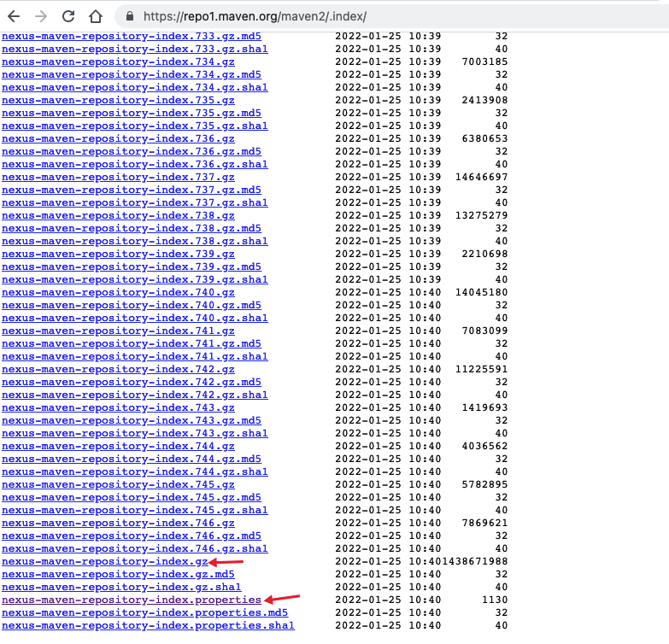
Task: Download nexus-maven-repository-index.734.gz
Action: (x=118, y=61)
